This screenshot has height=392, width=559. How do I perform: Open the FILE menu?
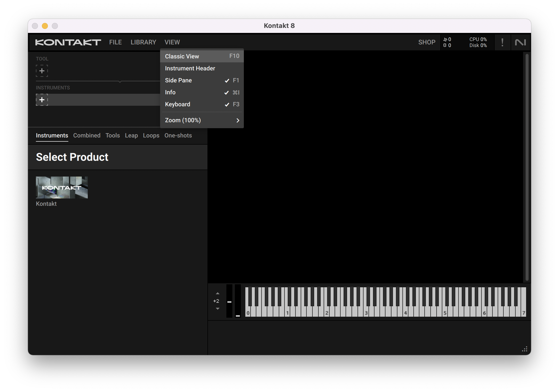coord(115,42)
